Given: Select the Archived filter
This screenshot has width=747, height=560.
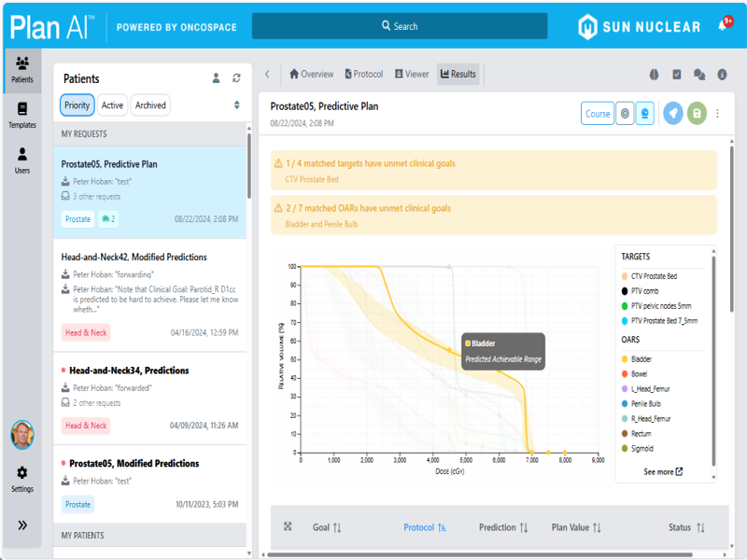Looking at the screenshot, I should coord(150,105).
